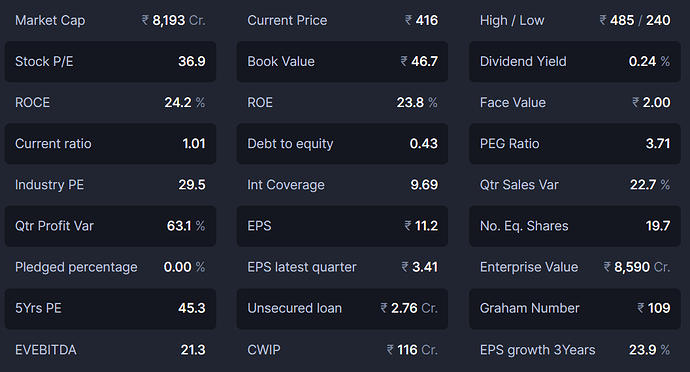Screen dimensions: 690x372
Task: Click the Unsecured loan card
Action: coord(342,309)
